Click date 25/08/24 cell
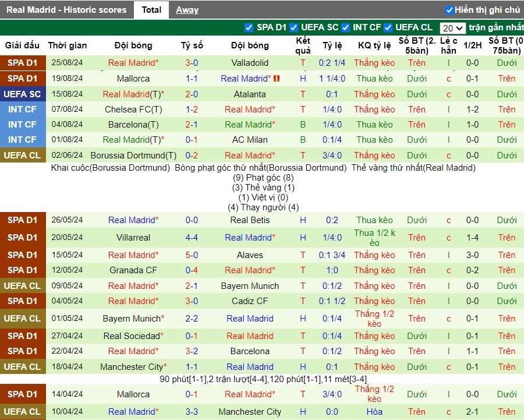524x420 pixels. (67, 62)
